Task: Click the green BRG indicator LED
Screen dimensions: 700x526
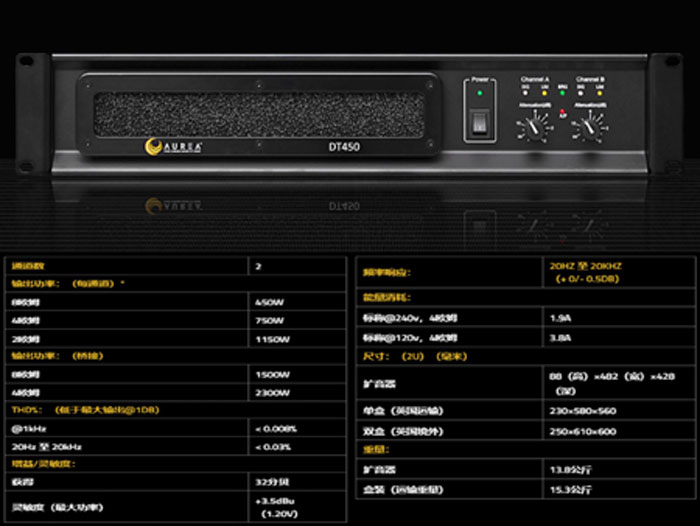Action: coord(562,93)
